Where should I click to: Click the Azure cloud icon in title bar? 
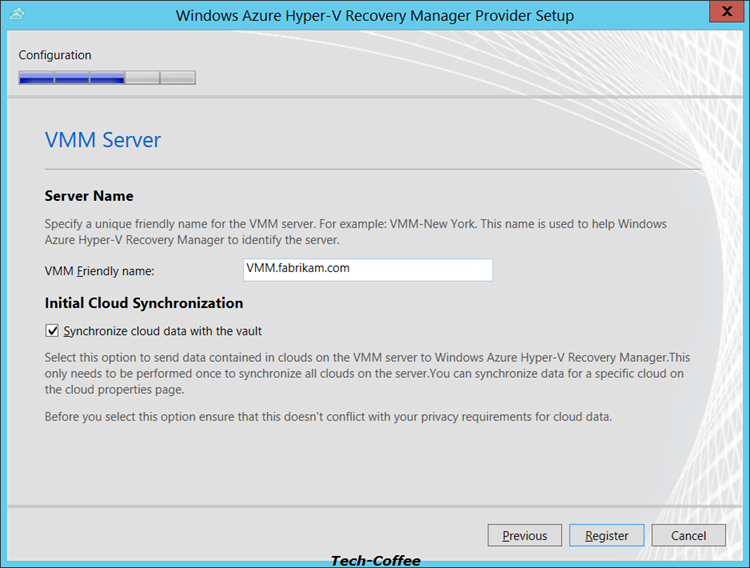pyautogui.click(x=16, y=14)
